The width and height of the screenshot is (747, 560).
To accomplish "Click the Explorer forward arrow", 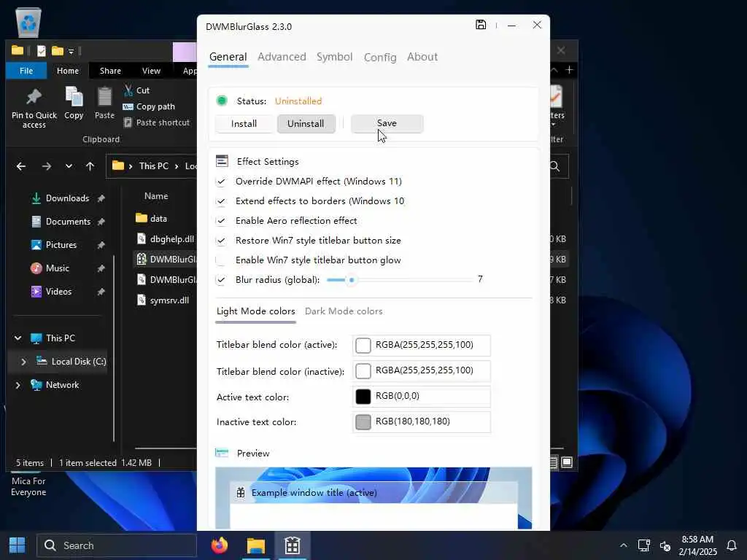I will (x=46, y=166).
